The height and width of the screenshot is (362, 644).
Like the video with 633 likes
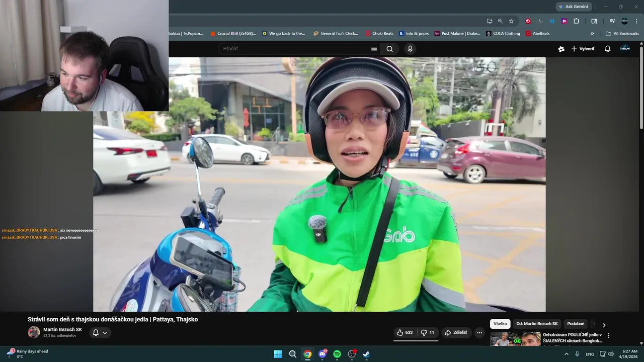click(405, 332)
